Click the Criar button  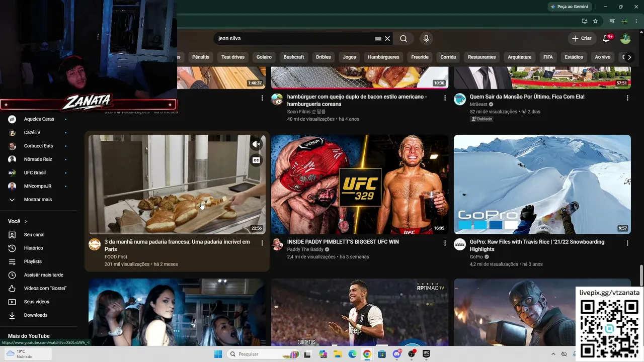pos(582,39)
